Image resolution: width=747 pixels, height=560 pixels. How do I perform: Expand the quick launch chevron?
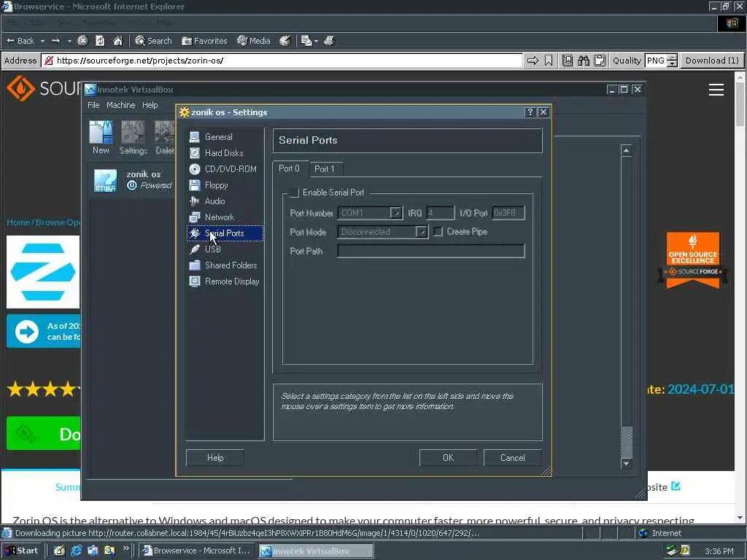click(125, 548)
